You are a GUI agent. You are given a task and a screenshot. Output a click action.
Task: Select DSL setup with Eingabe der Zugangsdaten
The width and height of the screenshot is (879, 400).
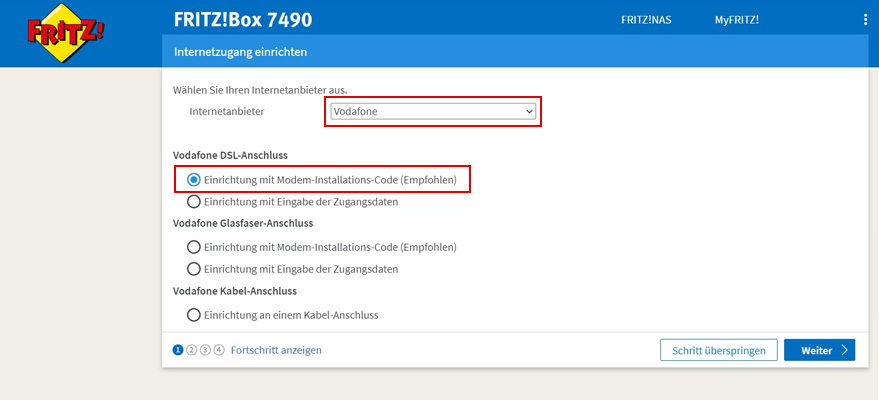(194, 201)
